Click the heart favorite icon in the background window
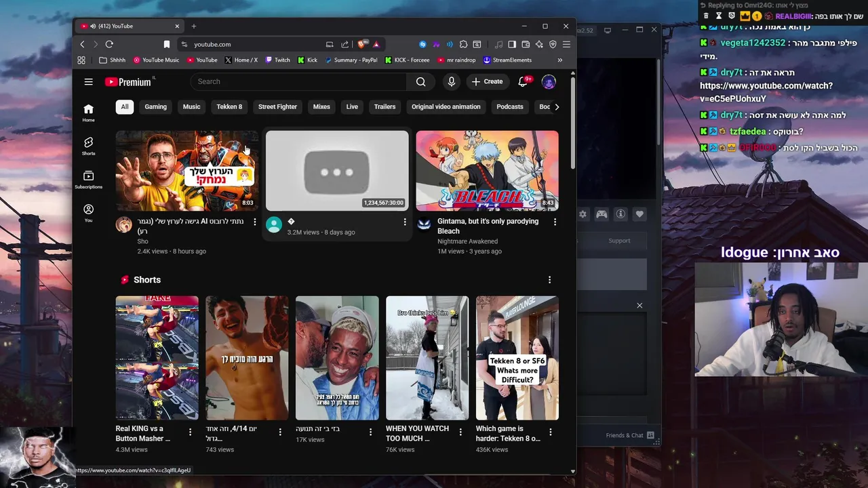 tap(639, 214)
